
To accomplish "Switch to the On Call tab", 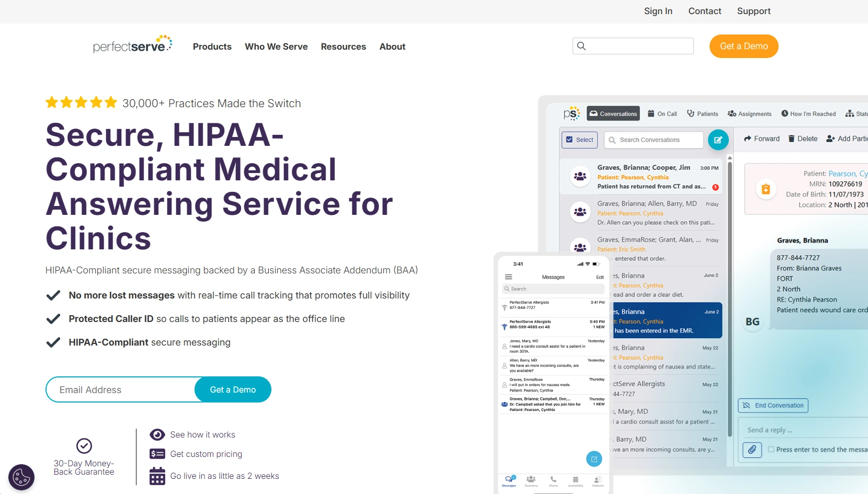I will (662, 113).
